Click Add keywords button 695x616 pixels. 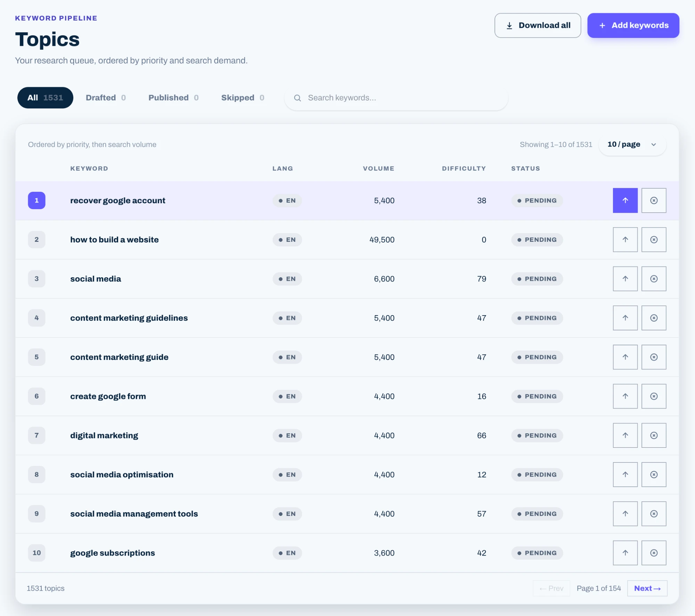pyautogui.click(x=633, y=25)
